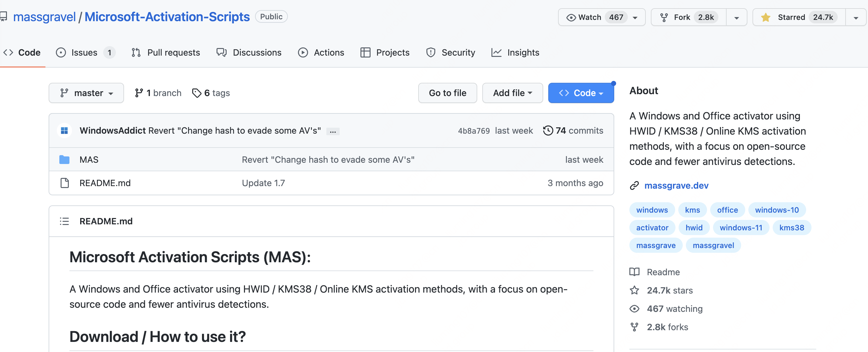Open the Issues tab
The image size is (868, 352).
(86, 52)
